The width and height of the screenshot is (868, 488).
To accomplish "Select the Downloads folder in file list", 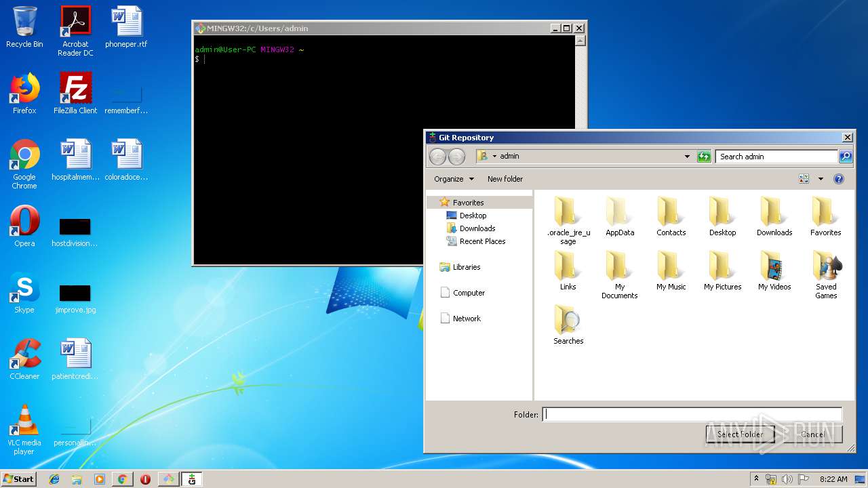I will point(774,217).
